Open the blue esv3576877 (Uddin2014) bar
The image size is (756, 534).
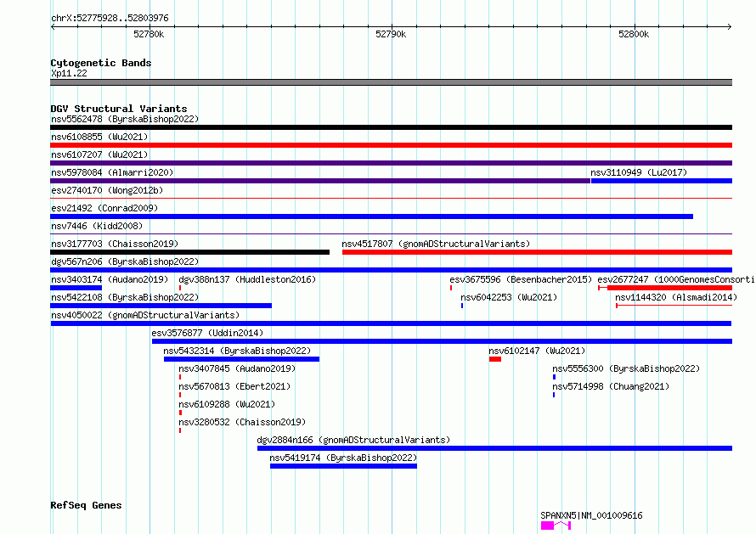point(442,341)
